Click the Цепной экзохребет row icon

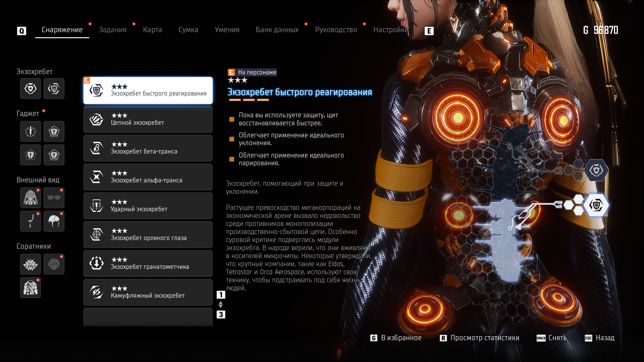[x=97, y=119]
